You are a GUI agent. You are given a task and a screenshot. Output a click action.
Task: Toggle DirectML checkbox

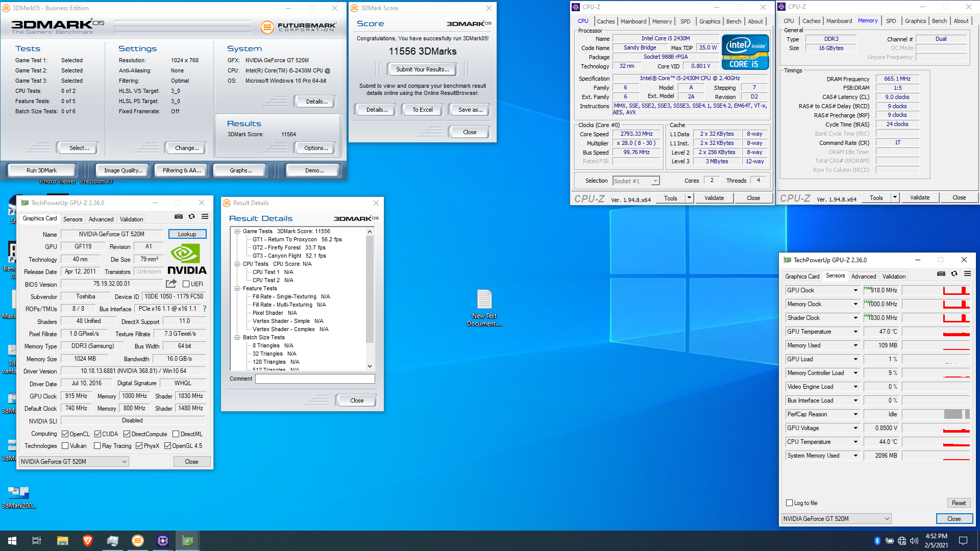(176, 434)
